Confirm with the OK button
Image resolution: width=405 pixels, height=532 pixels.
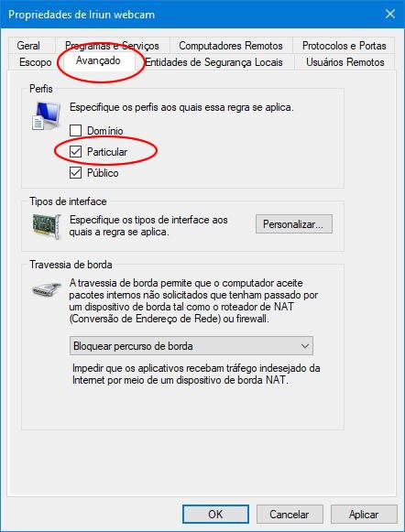tap(215, 514)
